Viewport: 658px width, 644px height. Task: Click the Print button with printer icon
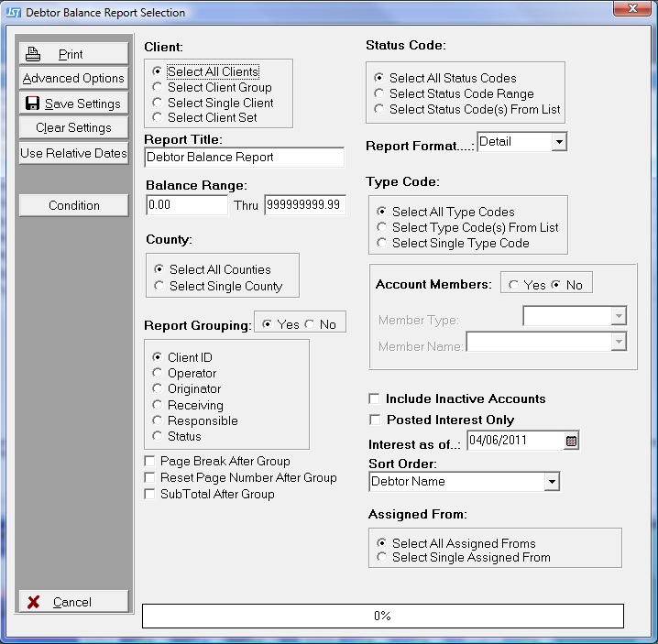[73, 54]
